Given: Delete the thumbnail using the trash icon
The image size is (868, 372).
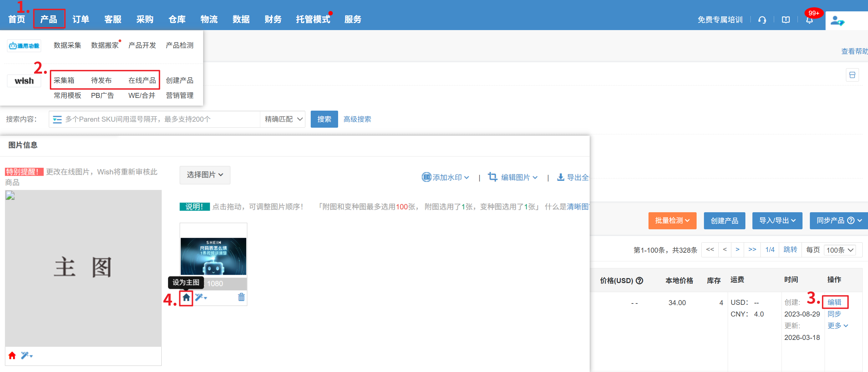Looking at the screenshot, I should click(x=241, y=297).
